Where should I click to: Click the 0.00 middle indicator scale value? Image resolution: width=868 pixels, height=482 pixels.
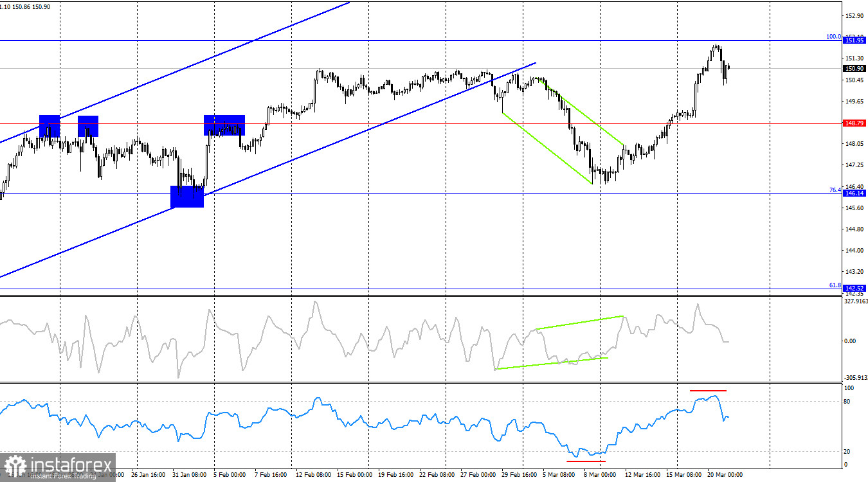tap(851, 341)
